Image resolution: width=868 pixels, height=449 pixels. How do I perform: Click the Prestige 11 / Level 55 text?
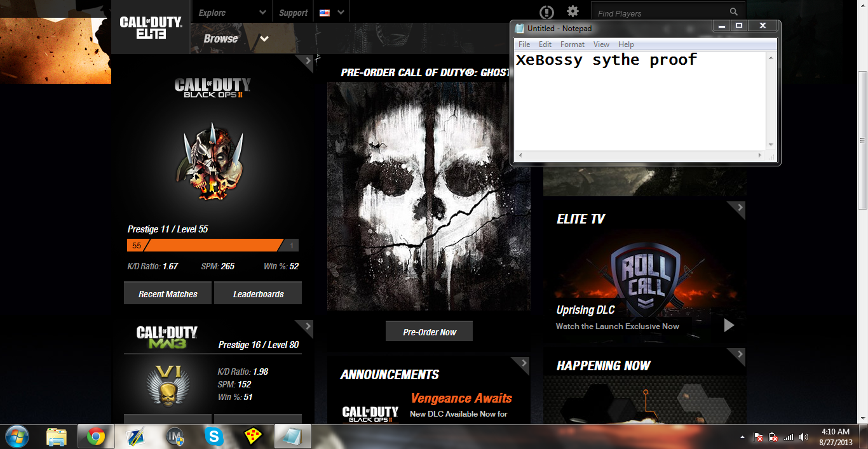[x=168, y=229]
